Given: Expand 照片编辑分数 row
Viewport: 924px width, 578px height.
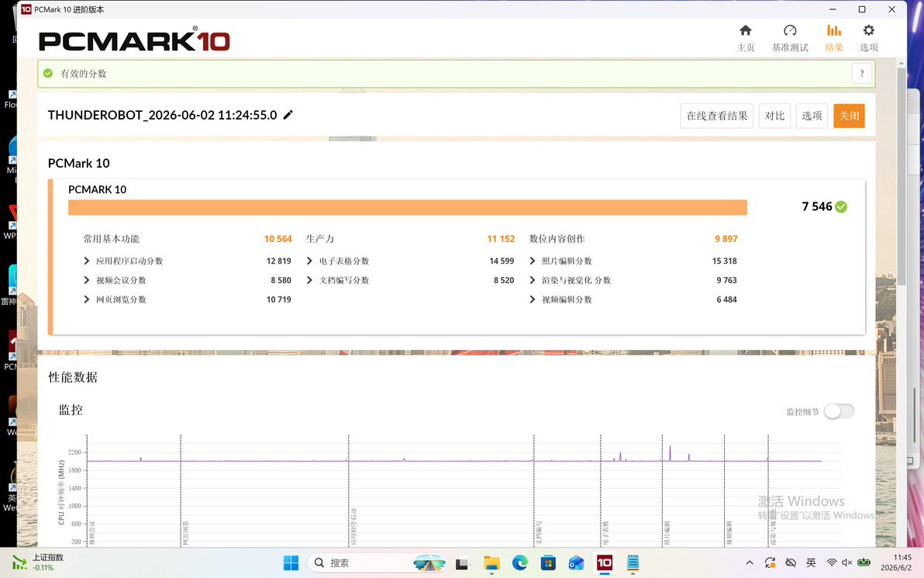Looking at the screenshot, I should 532,261.
